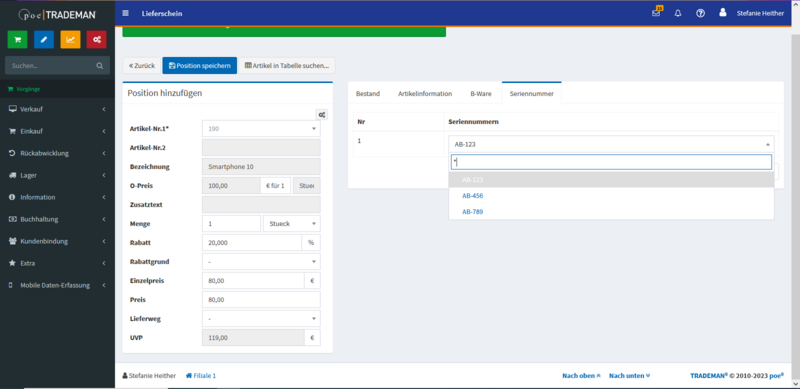Expand the Lager menu

[57, 175]
